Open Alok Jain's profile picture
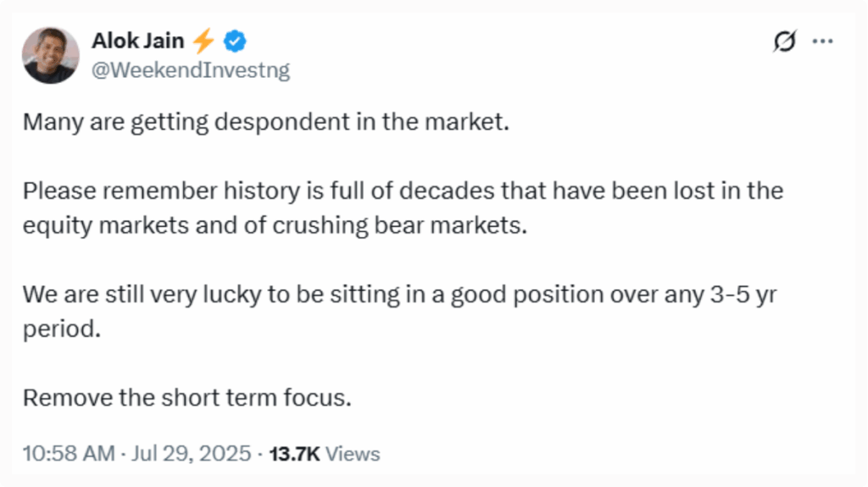868x487 pixels. click(50, 55)
